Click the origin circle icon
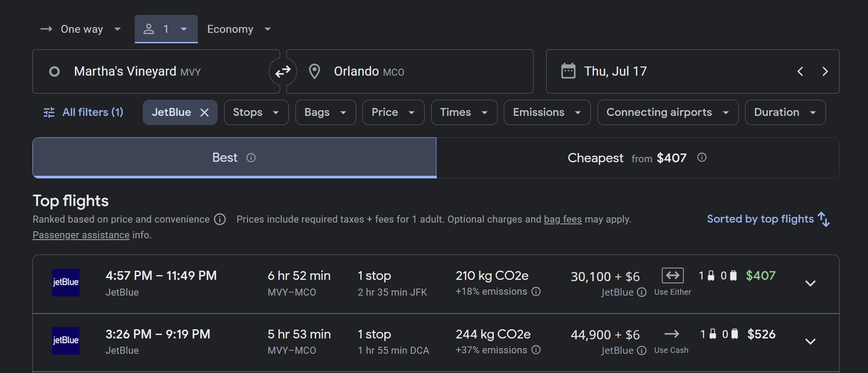The image size is (868, 373). [54, 71]
